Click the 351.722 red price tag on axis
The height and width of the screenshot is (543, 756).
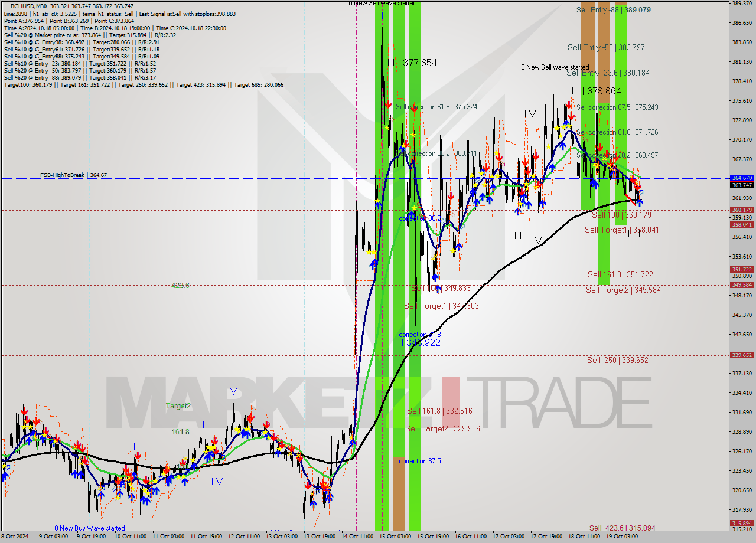pos(742,269)
